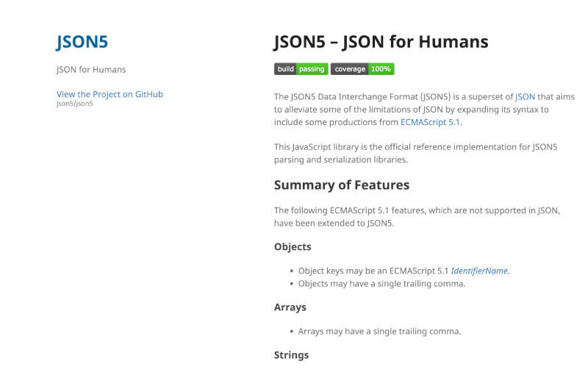The width and height of the screenshot is (588, 370).
Task: Click the bullet about objects' trailing comma
Action: (381, 283)
